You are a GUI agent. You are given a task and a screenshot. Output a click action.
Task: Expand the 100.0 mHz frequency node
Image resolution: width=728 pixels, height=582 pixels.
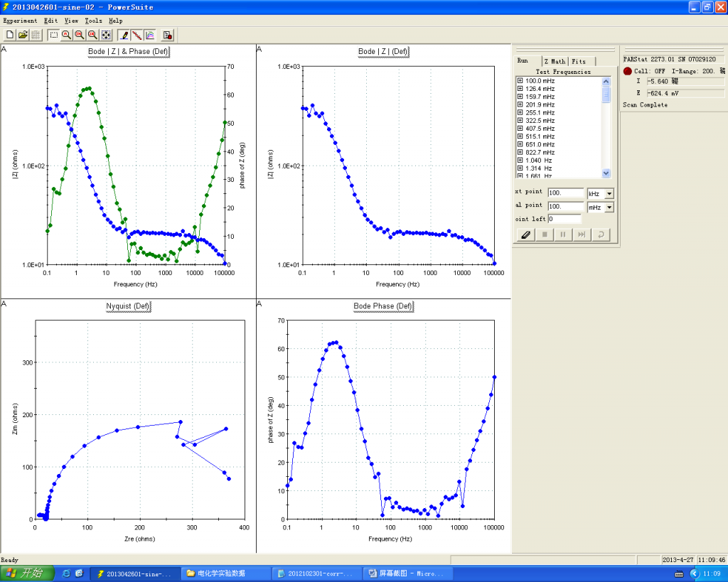click(520, 81)
